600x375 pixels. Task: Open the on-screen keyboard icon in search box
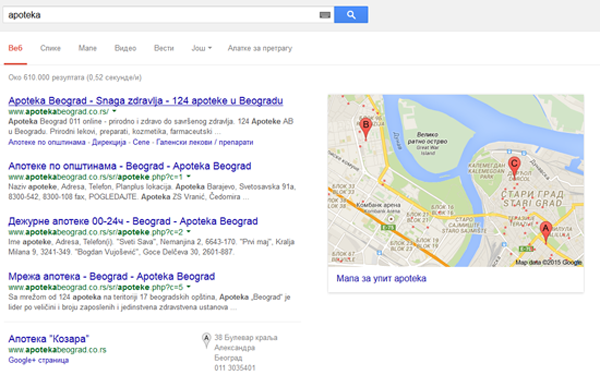coord(324,15)
